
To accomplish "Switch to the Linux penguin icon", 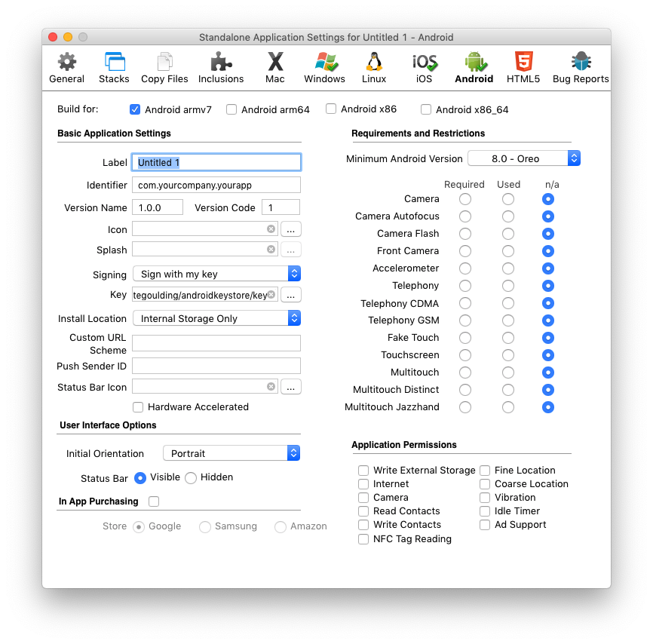I will (x=374, y=62).
